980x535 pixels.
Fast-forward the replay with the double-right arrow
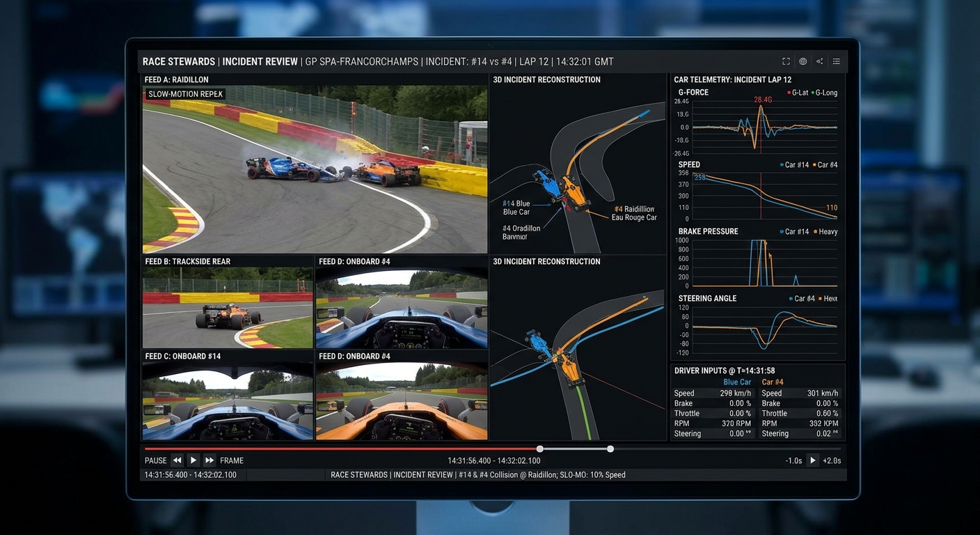(210, 460)
